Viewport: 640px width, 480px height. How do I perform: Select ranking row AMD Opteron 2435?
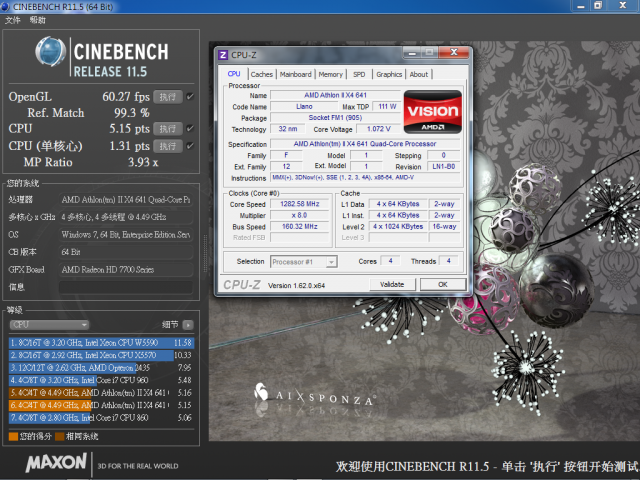tap(101, 368)
